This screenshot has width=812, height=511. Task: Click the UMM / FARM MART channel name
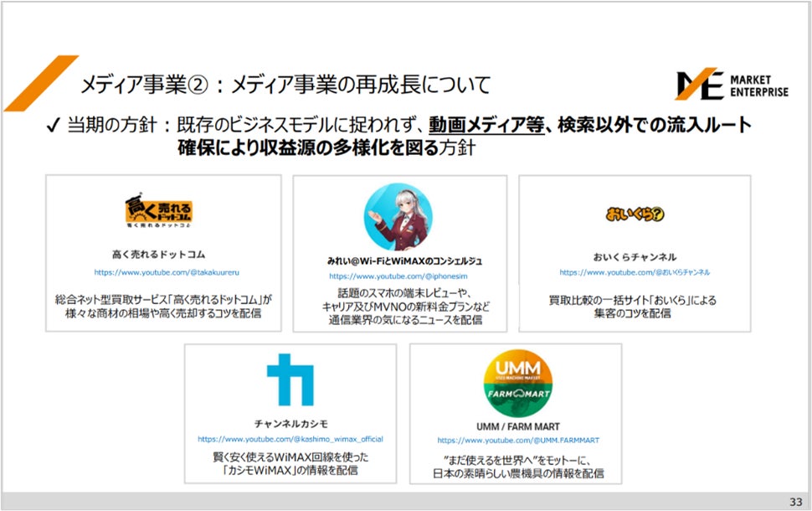pos(518,426)
